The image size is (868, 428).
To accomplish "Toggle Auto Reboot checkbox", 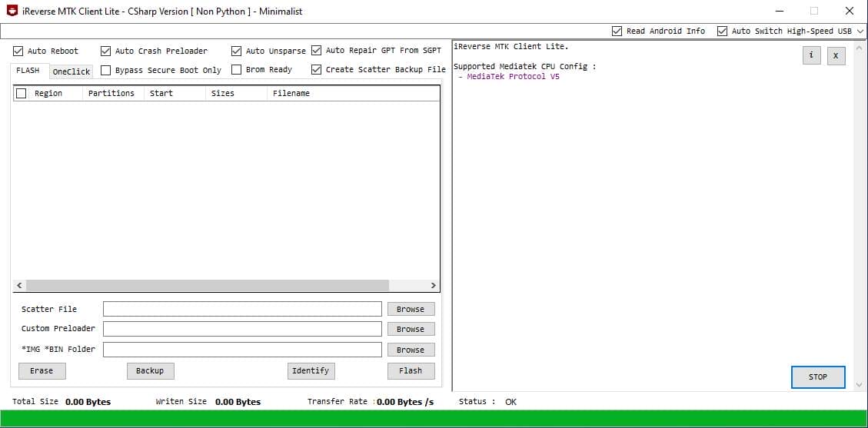I will tap(18, 51).
